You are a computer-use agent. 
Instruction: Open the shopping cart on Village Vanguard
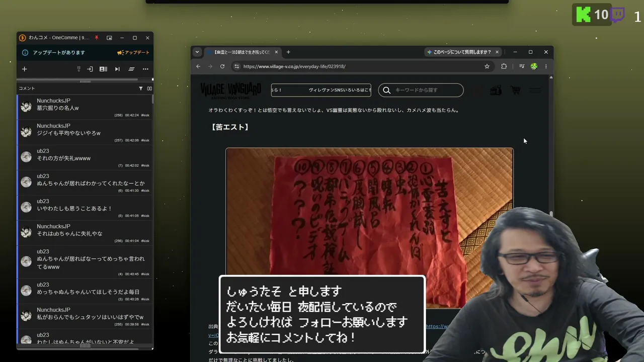click(x=516, y=90)
